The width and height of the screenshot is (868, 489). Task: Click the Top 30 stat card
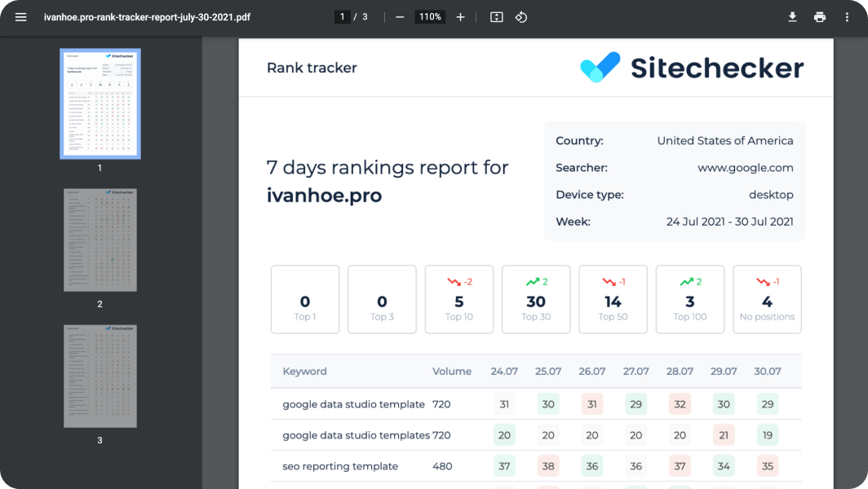(x=536, y=299)
